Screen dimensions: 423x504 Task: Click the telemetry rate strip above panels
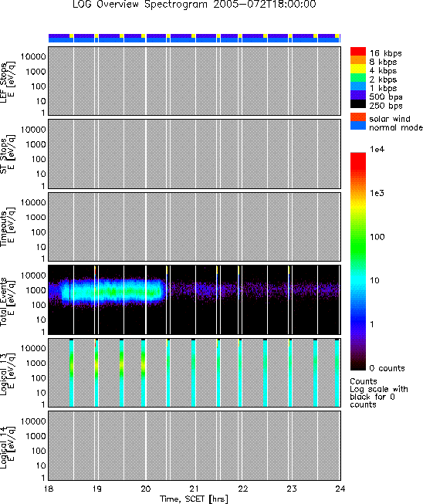click(x=195, y=38)
